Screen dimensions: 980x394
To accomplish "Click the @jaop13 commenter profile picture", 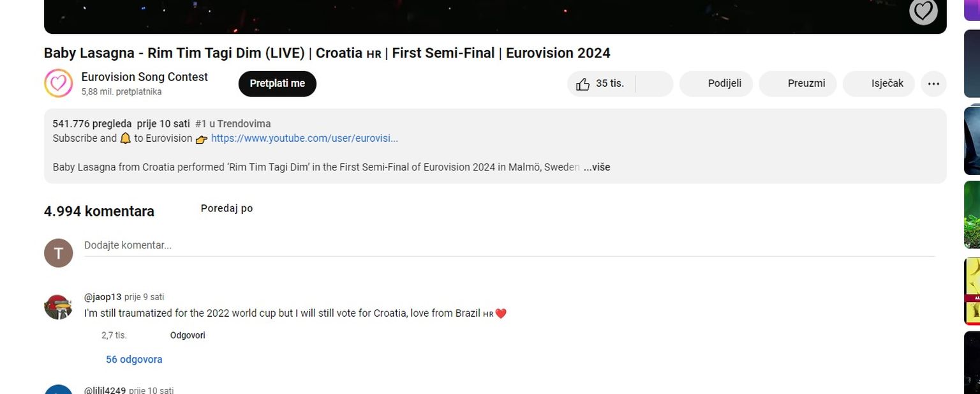I will pyautogui.click(x=58, y=307).
